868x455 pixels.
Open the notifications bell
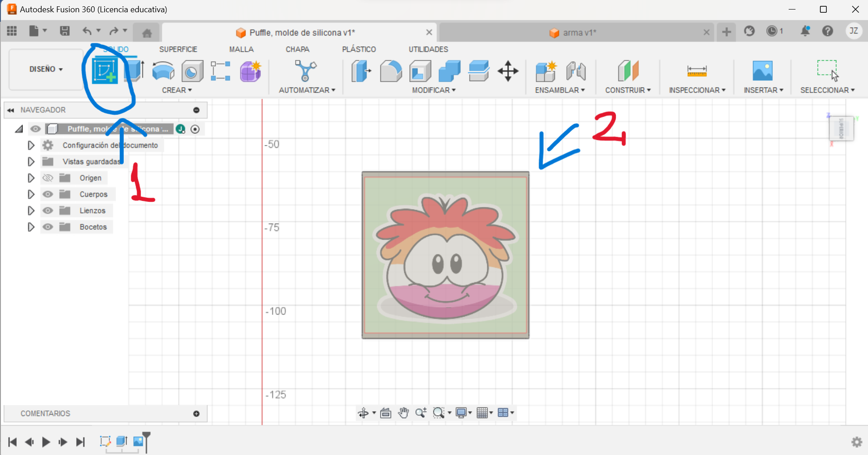pos(805,31)
